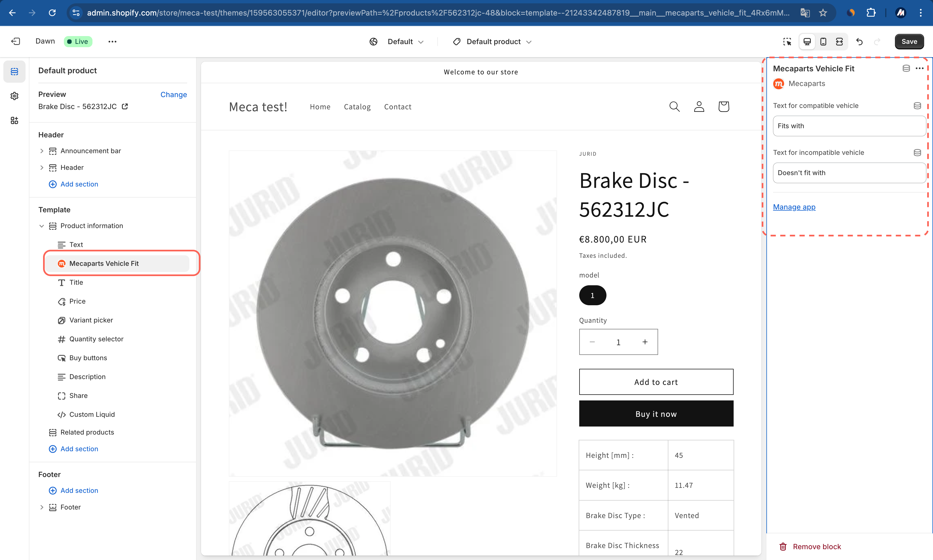Screen dimensions: 933x560
Task: Expand the Footer section
Action: coord(42,507)
